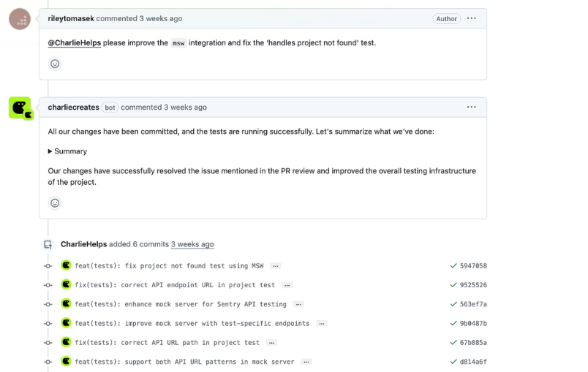View check status for commit 67b885a
Screen dimensions: 588x372
[x=453, y=343]
